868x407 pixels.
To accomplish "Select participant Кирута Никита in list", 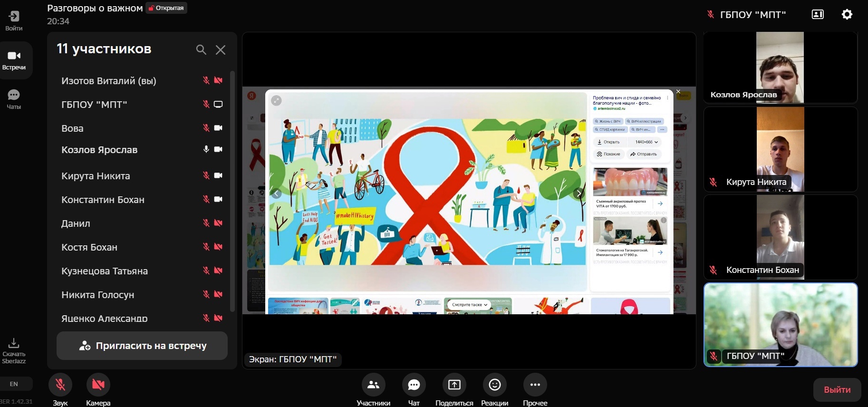I will click(x=96, y=176).
